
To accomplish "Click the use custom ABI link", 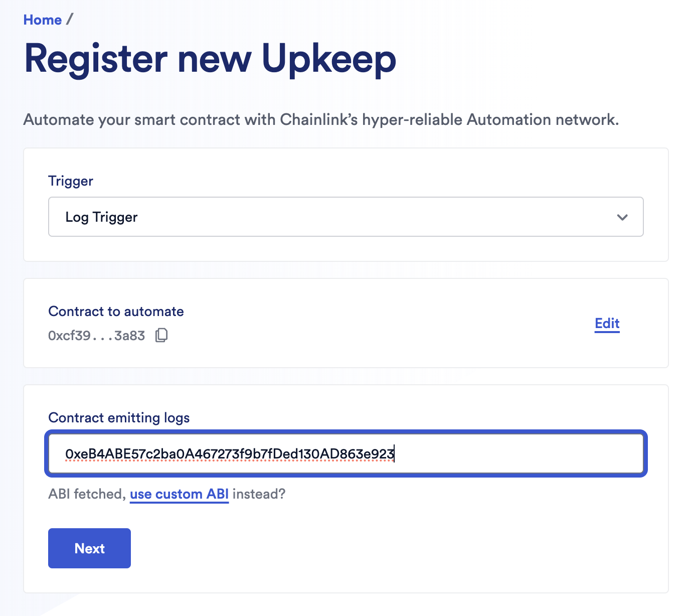I will pyautogui.click(x=179, y=494).
